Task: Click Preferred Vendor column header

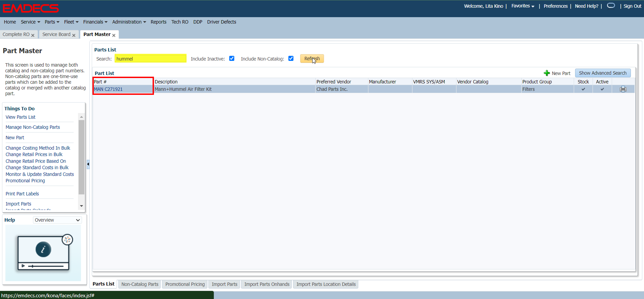Action: tap(341, 82)
